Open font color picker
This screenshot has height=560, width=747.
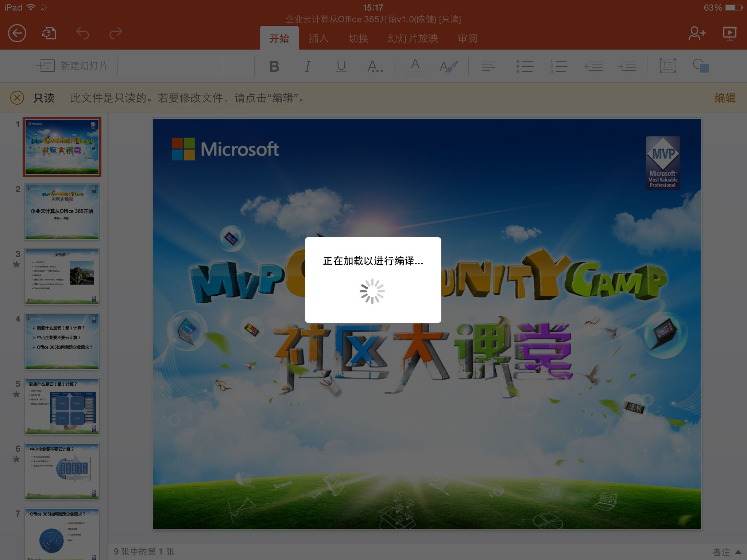pos(415,66)
